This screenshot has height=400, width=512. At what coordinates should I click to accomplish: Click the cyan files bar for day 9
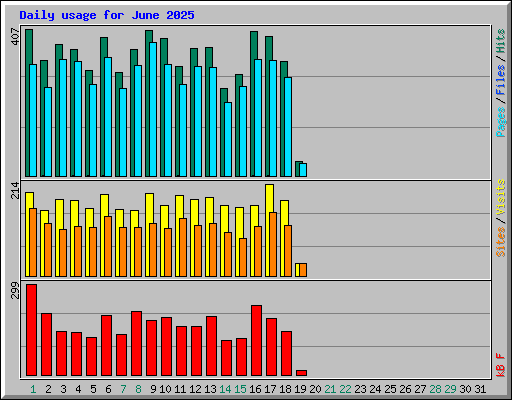(153, 109)
